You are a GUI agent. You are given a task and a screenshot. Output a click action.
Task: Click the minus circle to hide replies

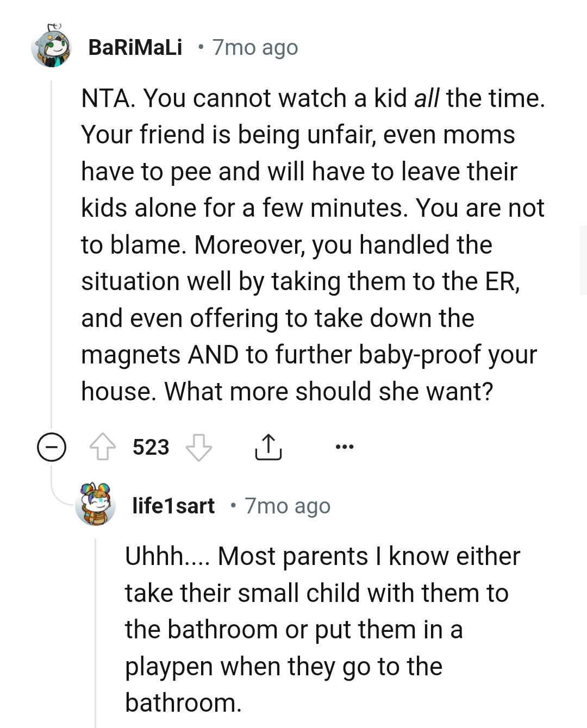(51, 448)
